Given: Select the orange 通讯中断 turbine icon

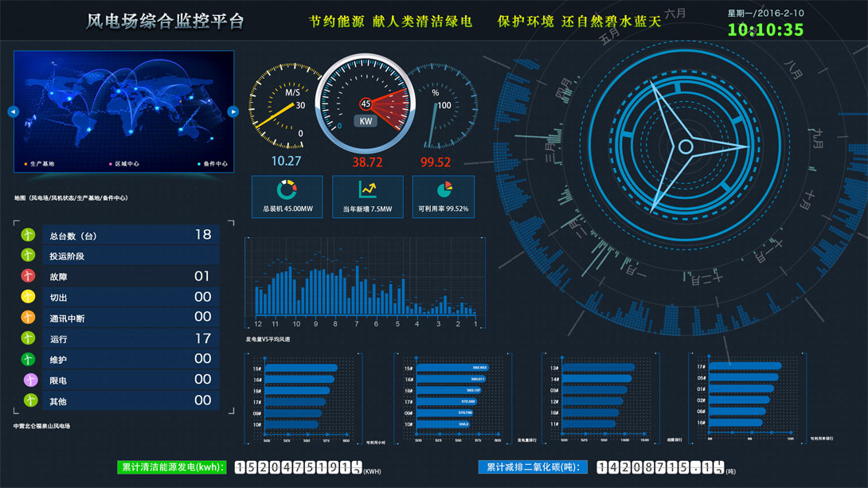Looking at the screenshot, I should point(29,318).
